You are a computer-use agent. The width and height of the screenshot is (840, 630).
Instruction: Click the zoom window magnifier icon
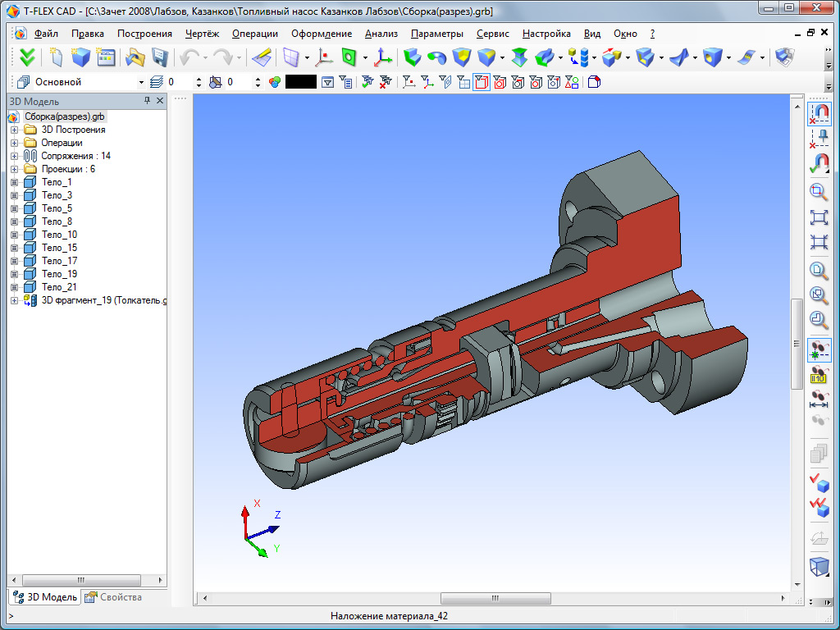pos(819,191)
